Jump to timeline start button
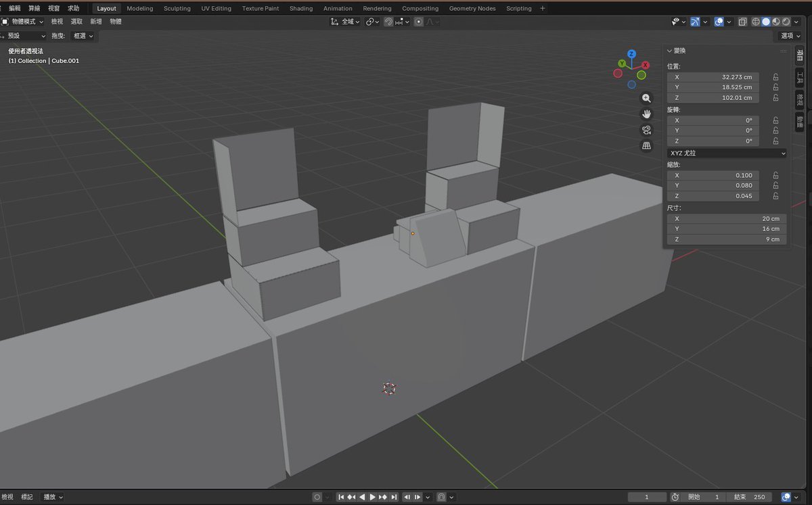Screen dimensions: 812x505 (x=342, y=497)
